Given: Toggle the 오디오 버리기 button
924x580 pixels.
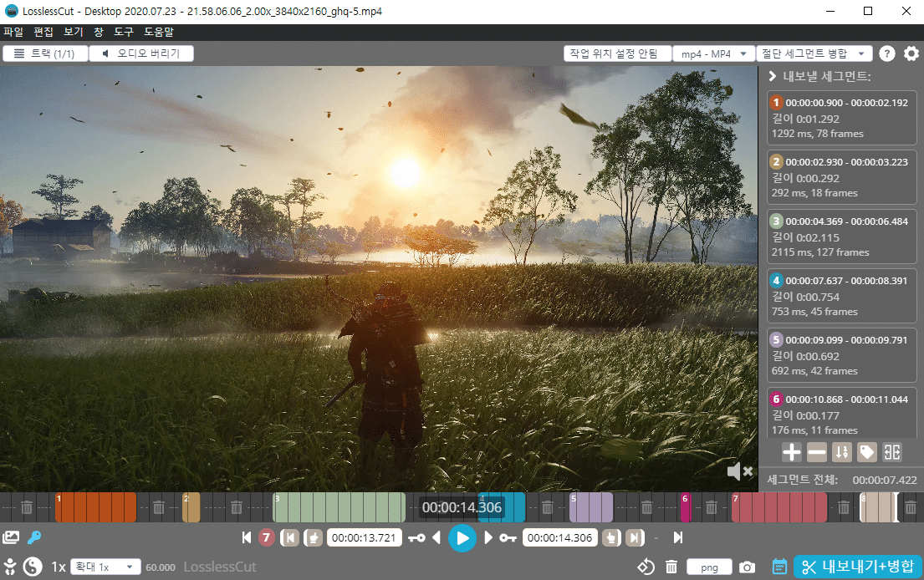Looking at the screenshot, I should coord(141,53).
